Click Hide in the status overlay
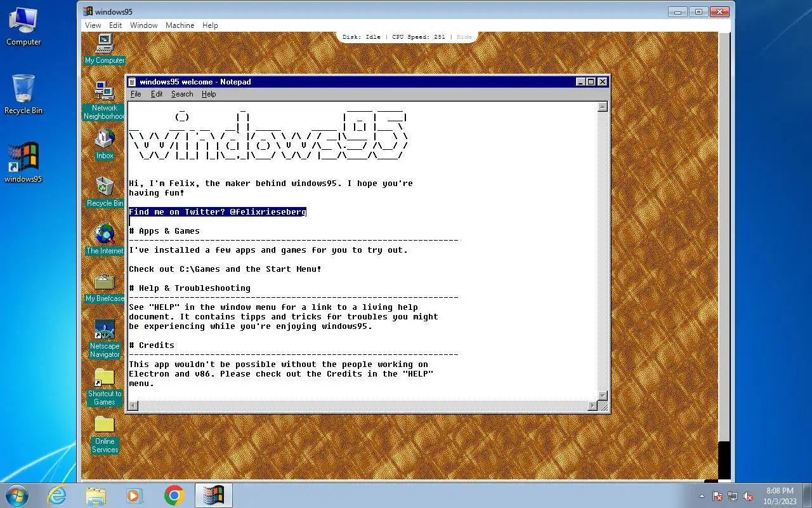Image resolution: width=812 pixels, height=508 pixels. pyautogui.click(x=464, y=37)
